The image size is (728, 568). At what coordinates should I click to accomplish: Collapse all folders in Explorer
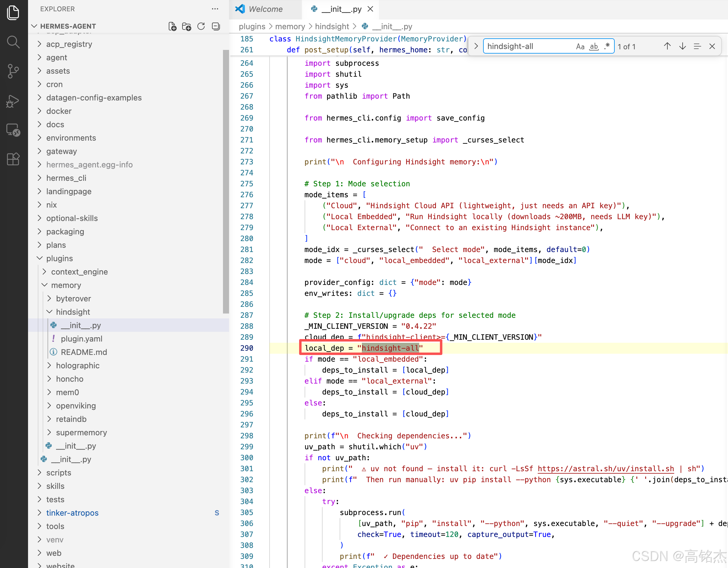pyautogui.click(x=216, y=26)
